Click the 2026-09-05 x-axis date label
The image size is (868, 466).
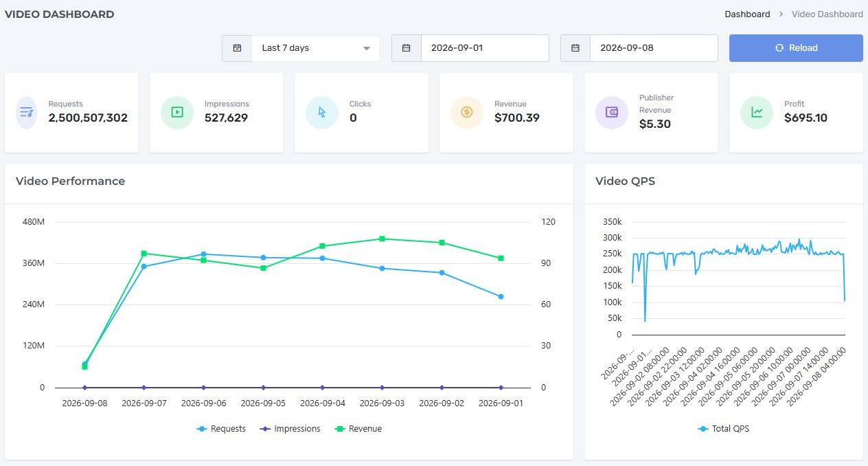click(x=263, y=403)
